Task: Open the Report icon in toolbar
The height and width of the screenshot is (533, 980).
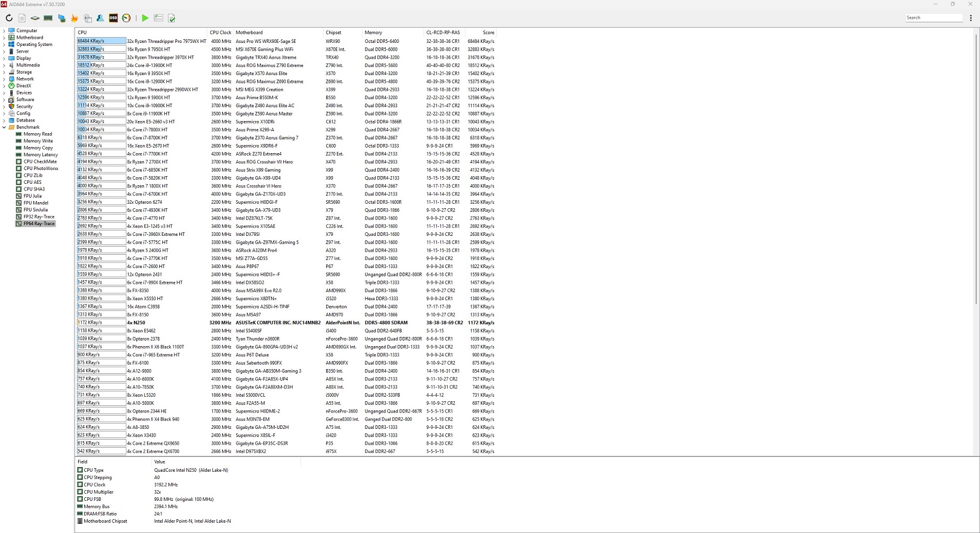Action: 22,18
